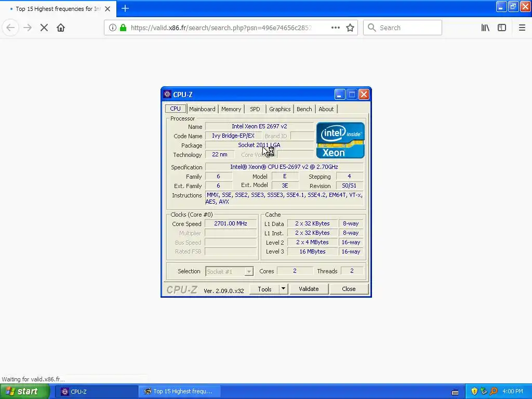Stop loading the page
The width and height of the screenshot is (532, 399).
[x=44, y=28]
